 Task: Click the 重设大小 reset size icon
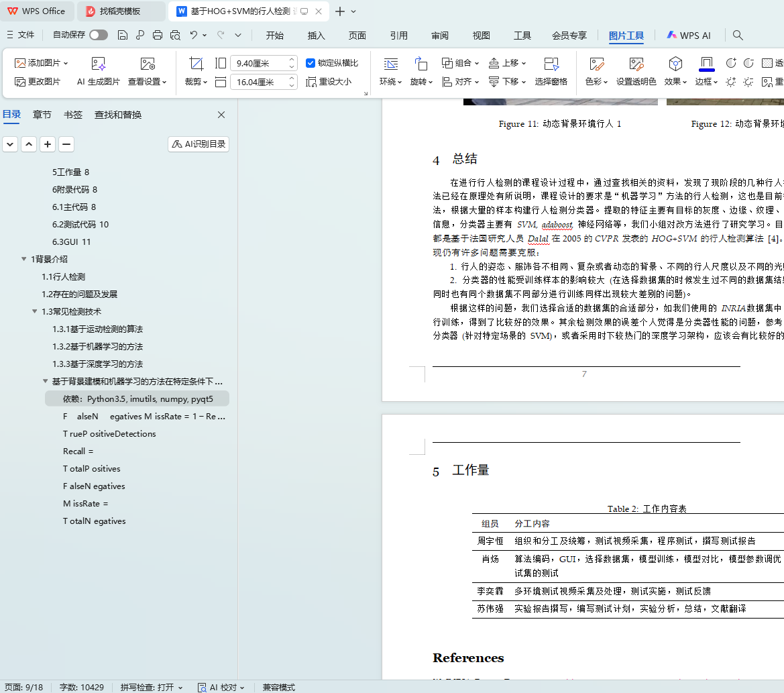[x=311, y=82]
